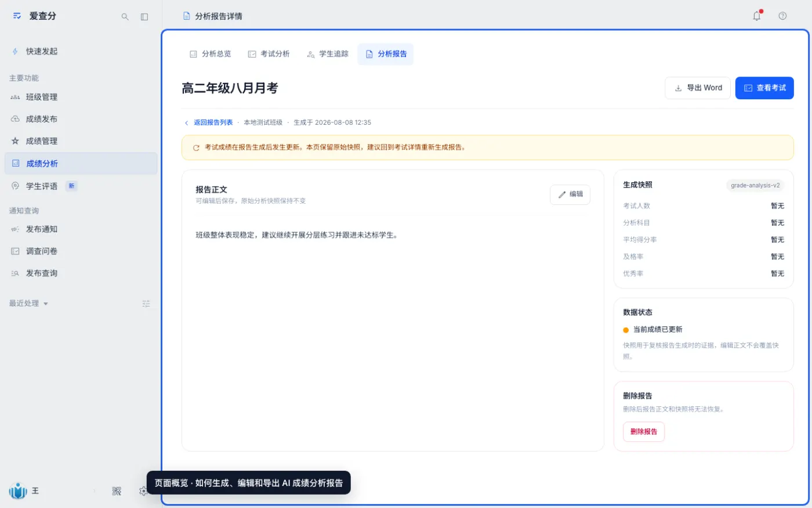Screen dimensions: 812x508
Task: Click the 高二年级八月月考 heading
Action: tap(230, 88)
